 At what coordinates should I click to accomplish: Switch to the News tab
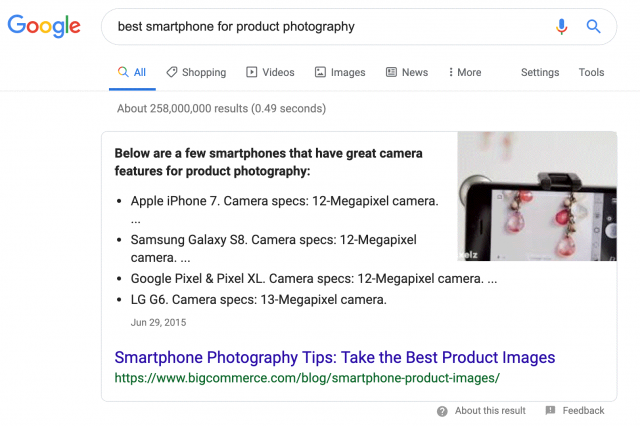coord(407,72)
